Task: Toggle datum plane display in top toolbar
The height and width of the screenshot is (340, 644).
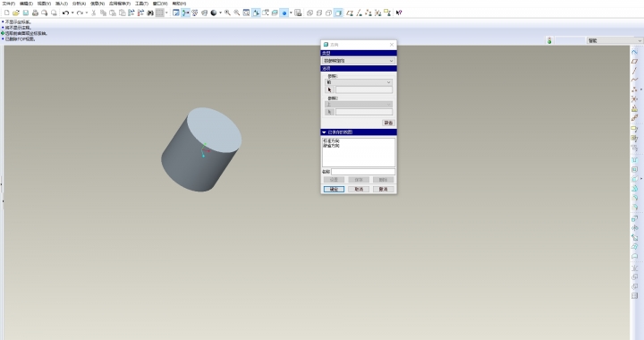Action: pos(350,13)
